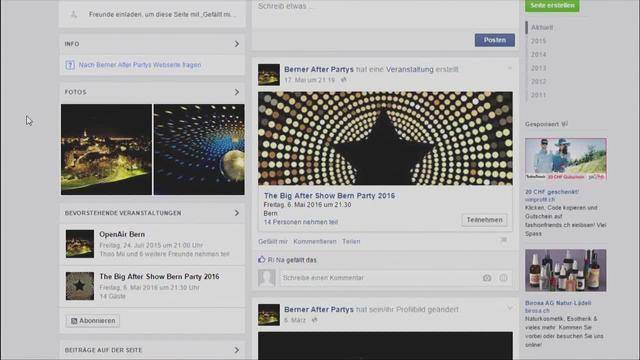The height and width of the screenshot is (360, 640).
Task: Click the Teilnehmen button on event
Action: 484,220
